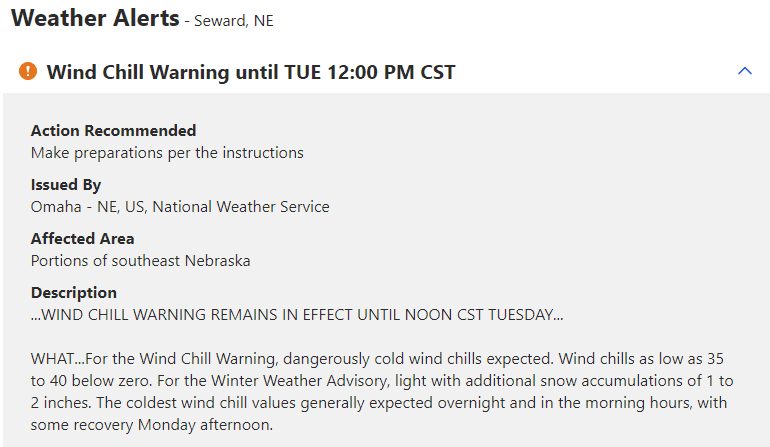Click the Description label
Viewport: 770px width, 447px height.
point(74,293)
